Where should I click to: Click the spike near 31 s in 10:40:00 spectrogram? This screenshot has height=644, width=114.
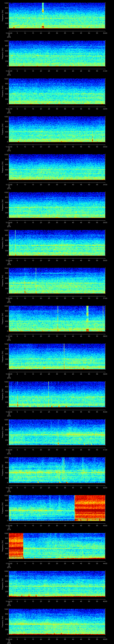58,432
